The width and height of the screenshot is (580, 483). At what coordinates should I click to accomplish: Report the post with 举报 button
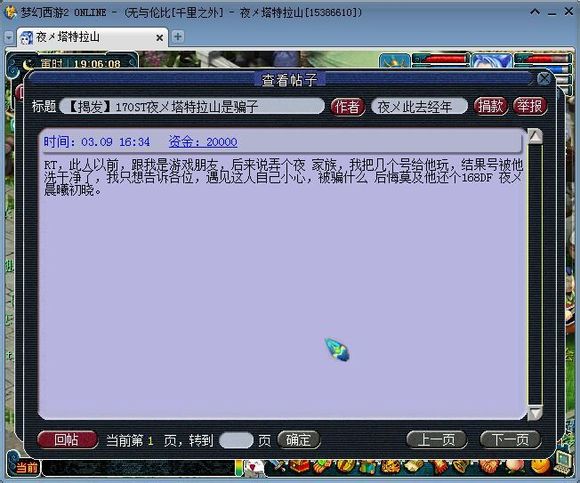530,107
